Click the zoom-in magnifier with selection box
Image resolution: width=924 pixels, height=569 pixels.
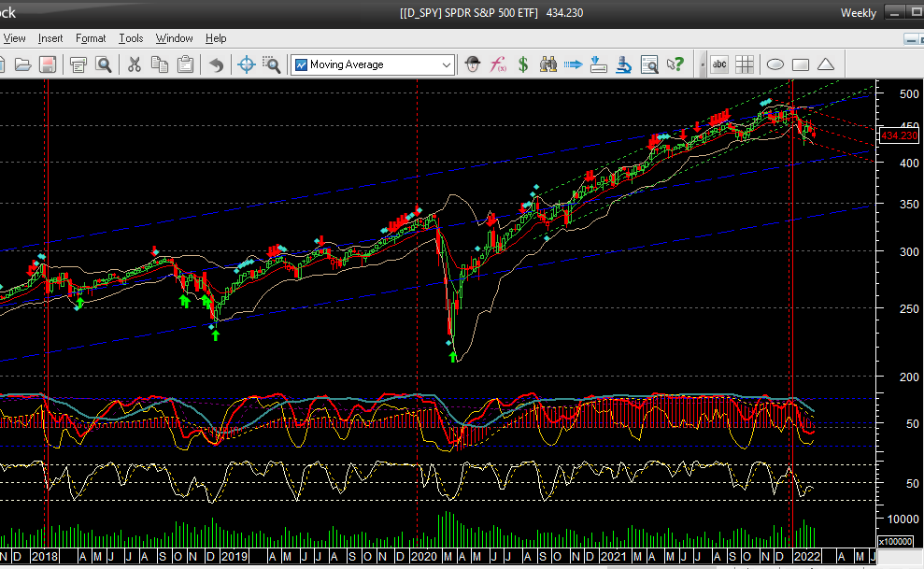coord(272,64)
